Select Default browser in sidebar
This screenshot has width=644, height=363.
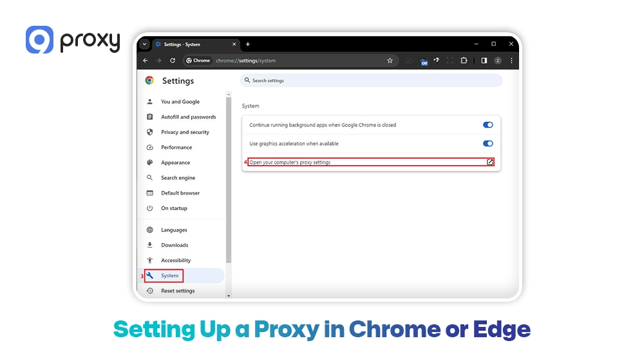pos(180,193)
